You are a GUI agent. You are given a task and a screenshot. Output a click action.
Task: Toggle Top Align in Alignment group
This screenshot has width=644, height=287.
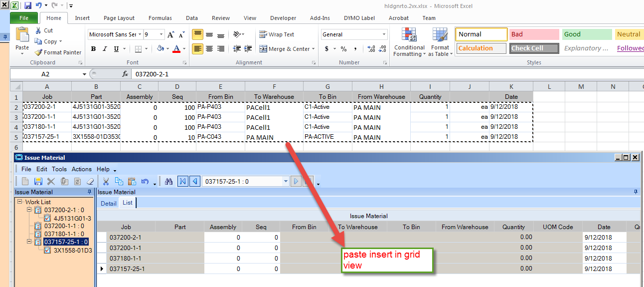pyautogui.click(x=198, y=34)
